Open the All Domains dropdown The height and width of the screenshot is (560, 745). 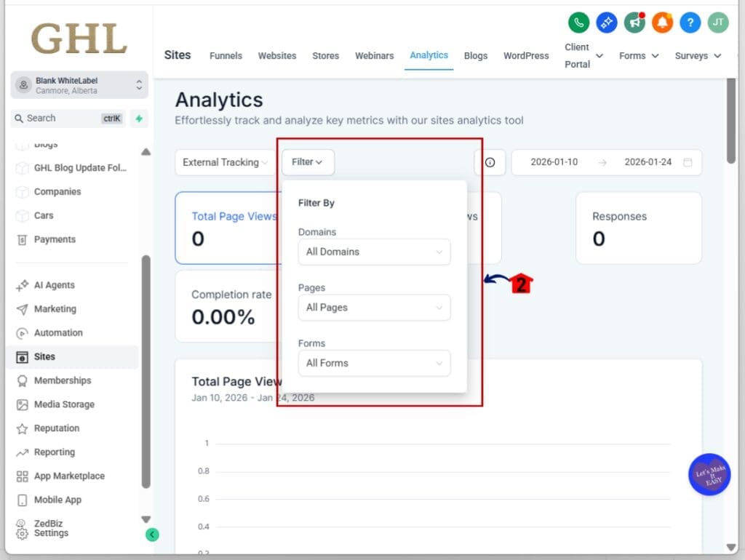click(x=374, y=252)
